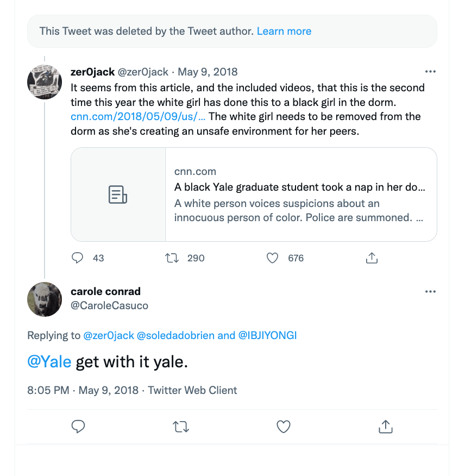View carole conrad's avatar

(45, 299)
